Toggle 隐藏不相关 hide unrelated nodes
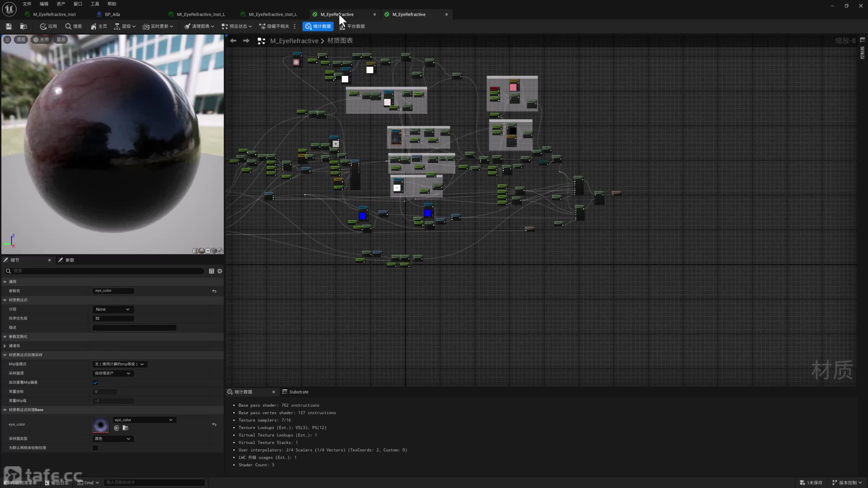 (274, 26)
